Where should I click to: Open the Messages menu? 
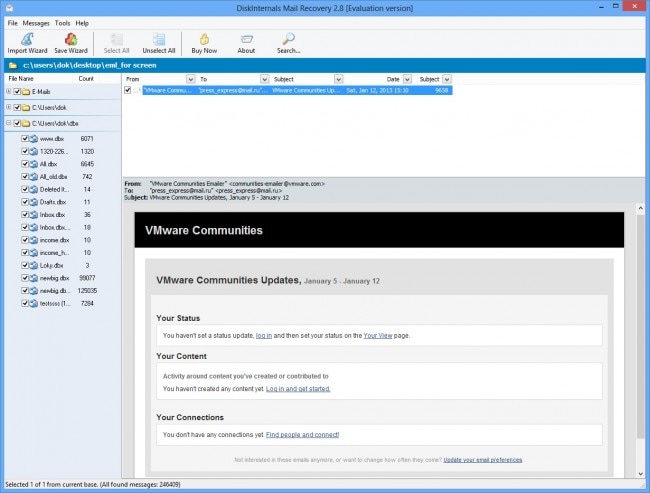tap(36, 23)
